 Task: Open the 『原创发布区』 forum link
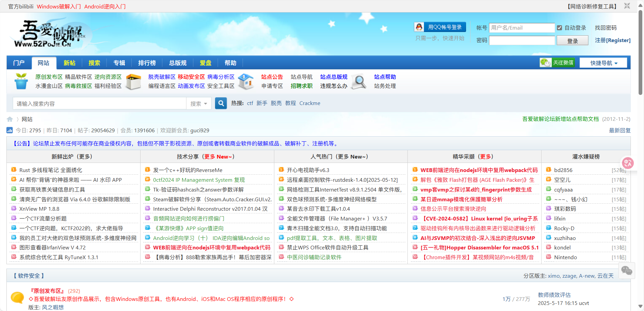click(x=47, y=291)
